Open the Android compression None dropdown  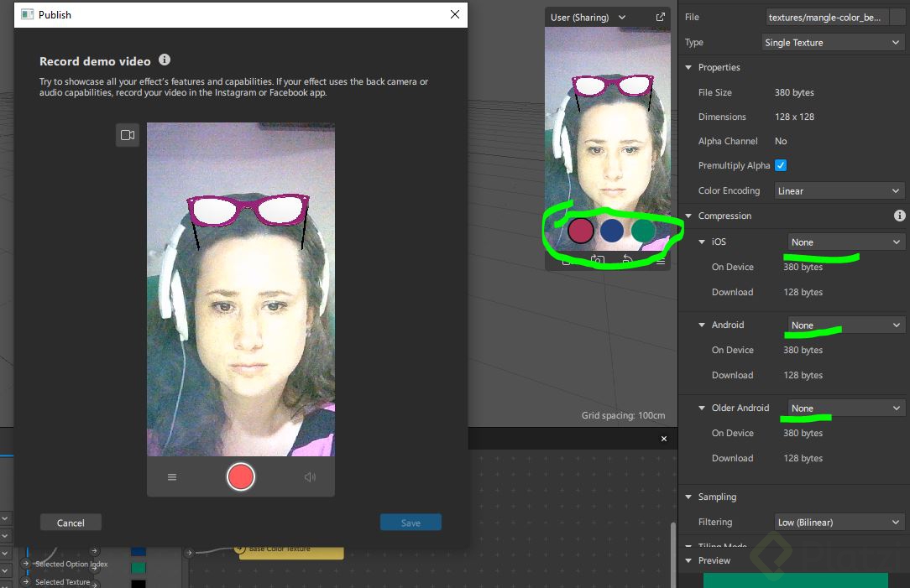(x=845, y=325)
